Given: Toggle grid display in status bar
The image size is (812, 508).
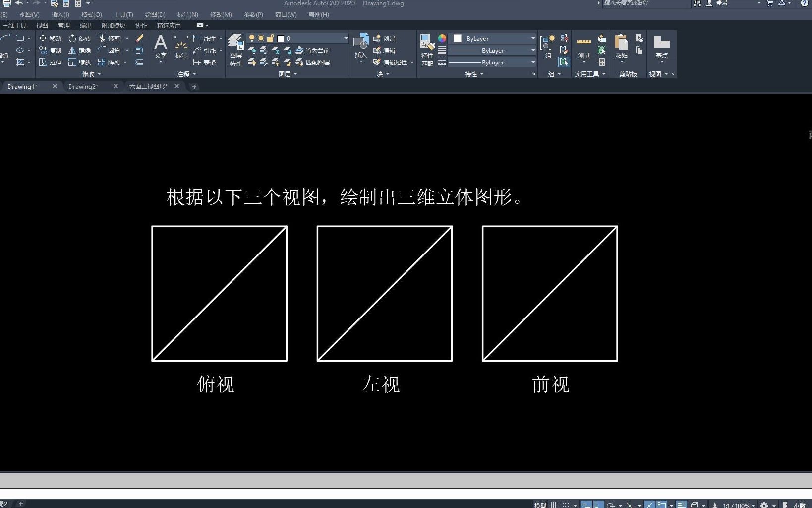Looking at the screenshot, I should tap(554, 505).
